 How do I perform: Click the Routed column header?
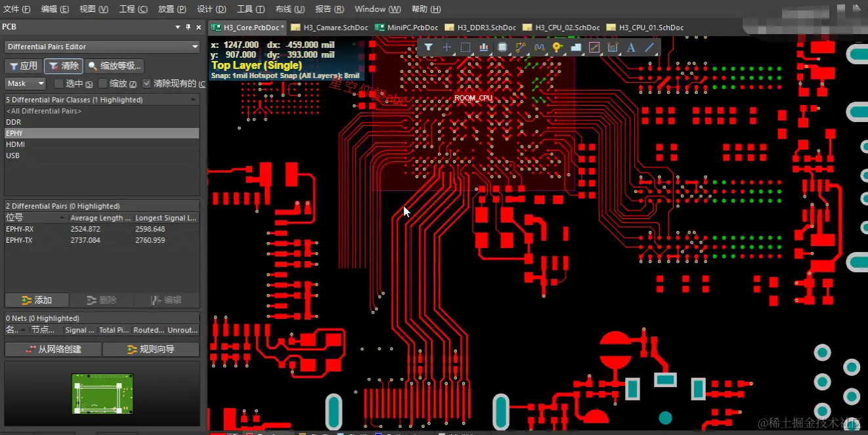pyautogui.click(x=149, y=330)
